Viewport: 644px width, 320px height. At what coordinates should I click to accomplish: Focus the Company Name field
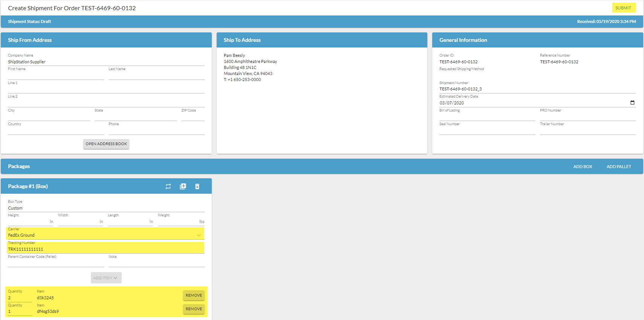tap(106, 62)
